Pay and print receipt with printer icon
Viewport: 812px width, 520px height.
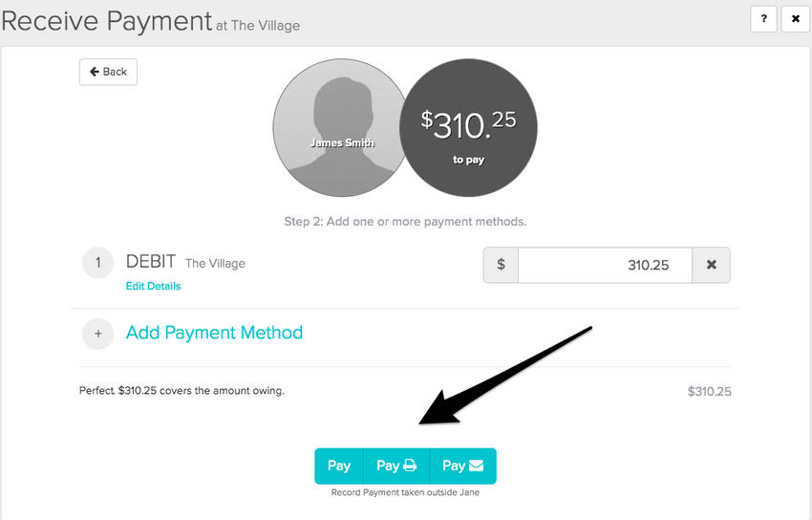pyautogui.click(x=396, y=466)
